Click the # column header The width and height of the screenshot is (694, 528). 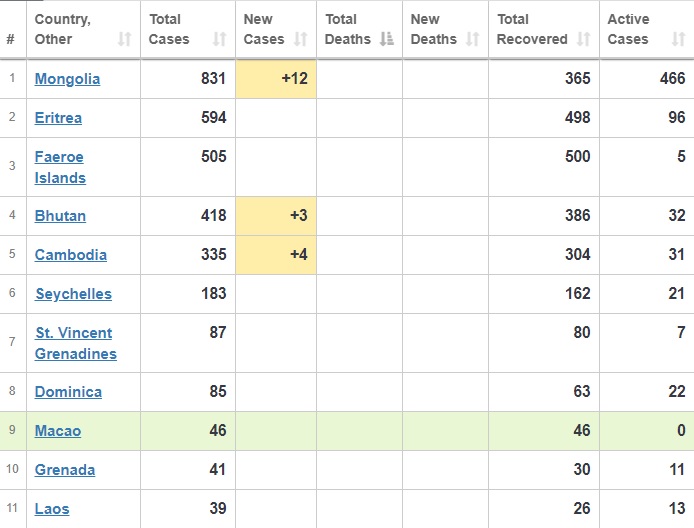pos(10,39)
